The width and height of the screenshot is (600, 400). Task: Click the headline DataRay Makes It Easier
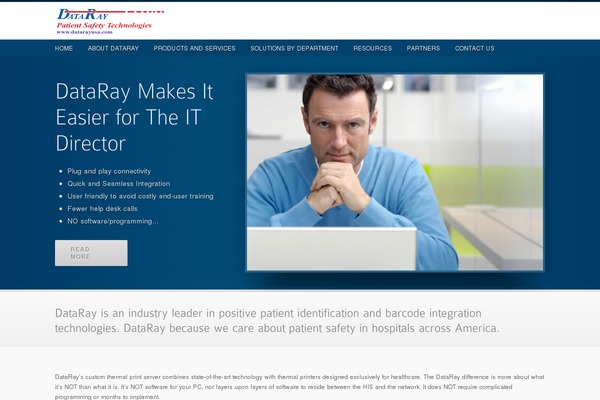point(134,117)
